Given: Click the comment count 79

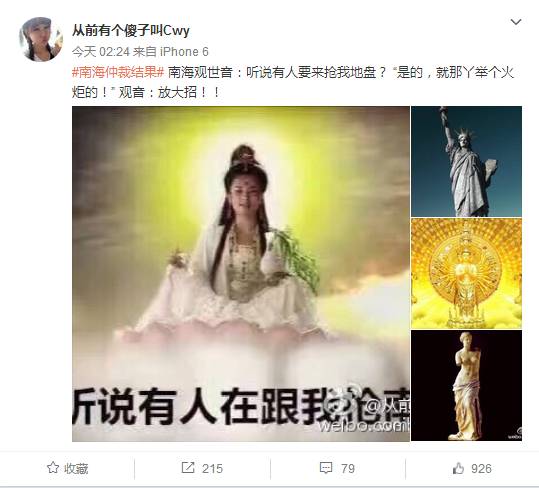Looking at the screenshot, I should [x=348, y=468].
